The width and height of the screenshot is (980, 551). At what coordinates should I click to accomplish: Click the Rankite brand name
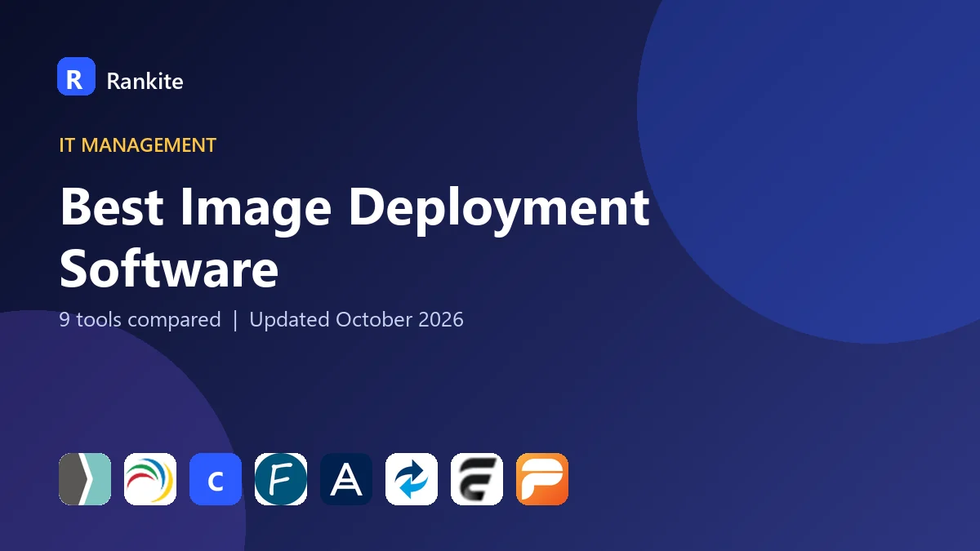point(145,81)
